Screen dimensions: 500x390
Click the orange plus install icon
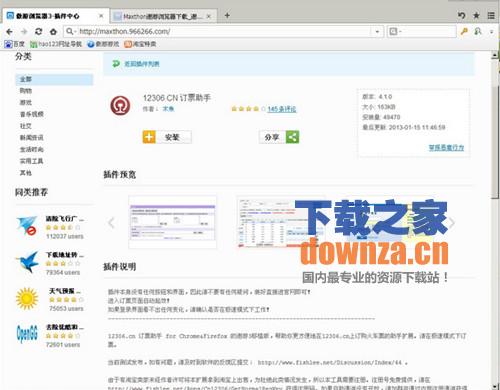(149, 137)
